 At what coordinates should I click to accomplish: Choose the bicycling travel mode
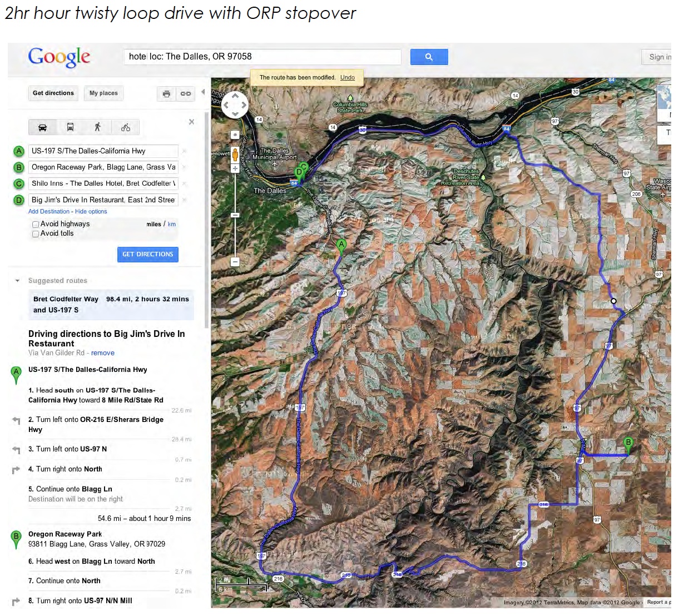pos(126,127)
